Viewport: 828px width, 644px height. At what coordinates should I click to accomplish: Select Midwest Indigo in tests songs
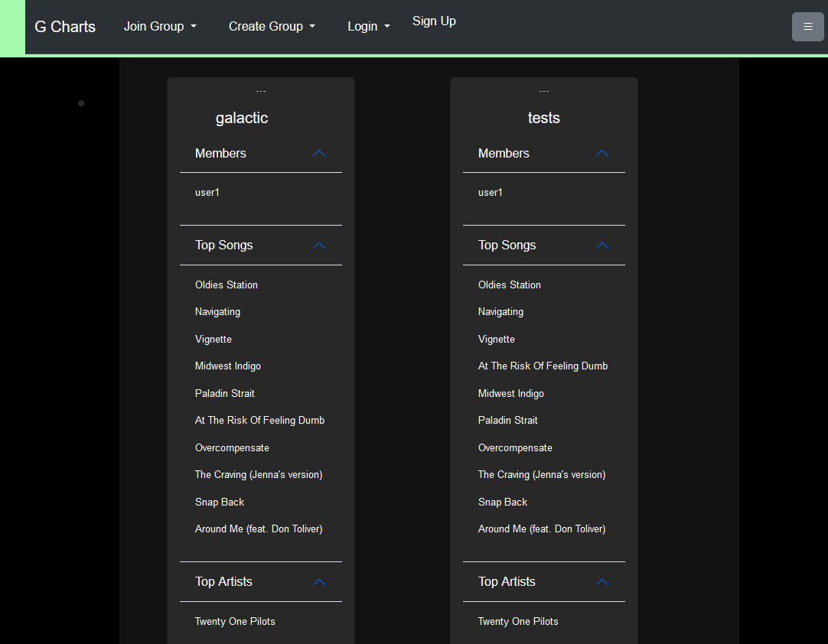tap(511, 394)
